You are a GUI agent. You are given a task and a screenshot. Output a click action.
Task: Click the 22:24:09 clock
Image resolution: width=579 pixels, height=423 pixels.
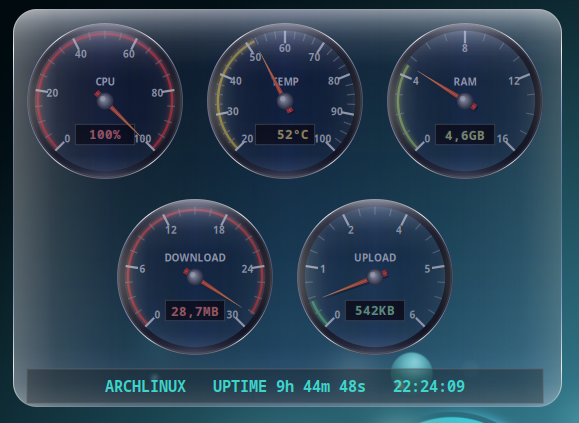[429, 386]
